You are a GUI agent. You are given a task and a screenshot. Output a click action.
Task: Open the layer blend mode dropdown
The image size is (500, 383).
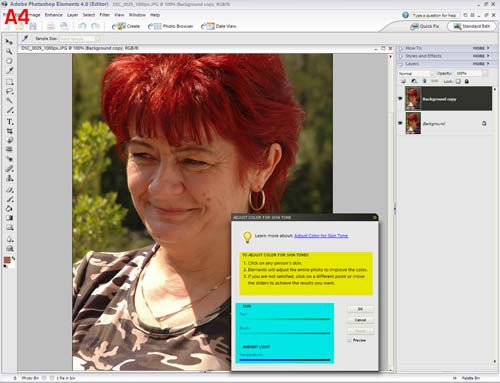[416, 73]
